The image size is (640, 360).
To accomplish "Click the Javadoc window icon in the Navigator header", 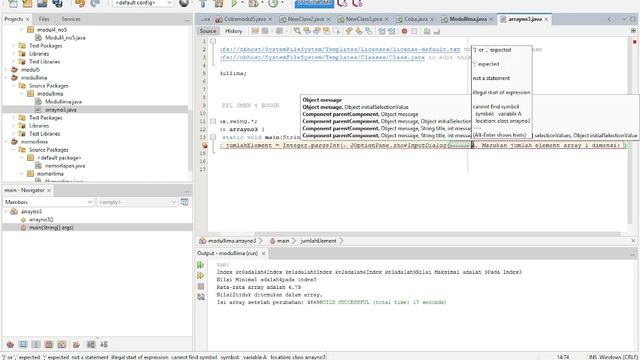I will tap(184, 202).
